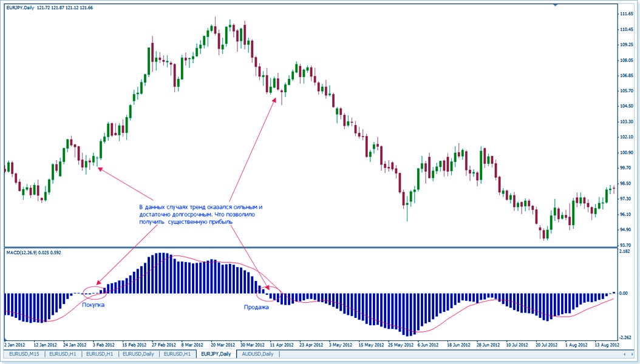
Task: Click divider between price chart and MACD
Action: coord(310,248)
